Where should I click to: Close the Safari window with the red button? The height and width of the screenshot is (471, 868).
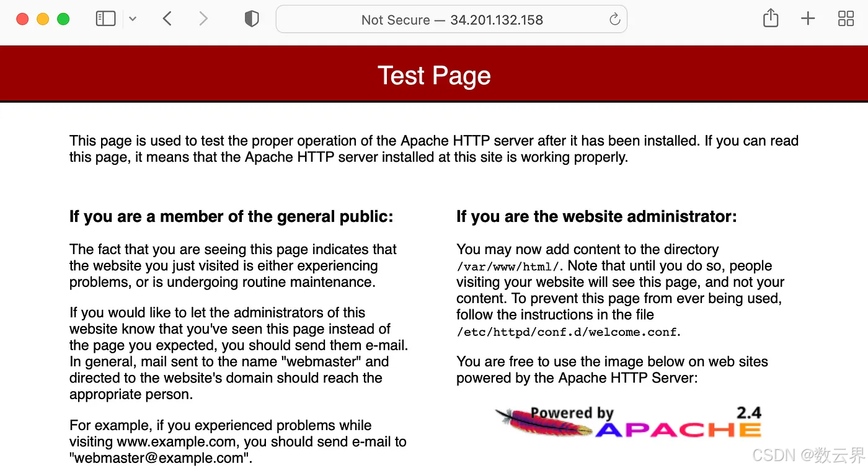click(22, 19)
